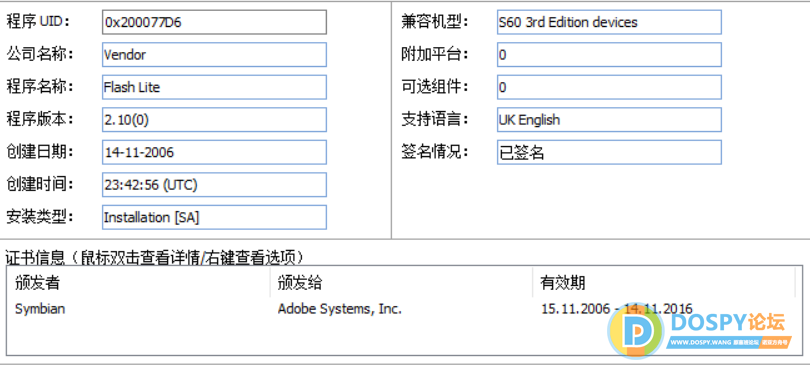Click the 兼容机型 label
Image resolution: width=810 pixels, height=366 pixels.
[x=434, y=22]
